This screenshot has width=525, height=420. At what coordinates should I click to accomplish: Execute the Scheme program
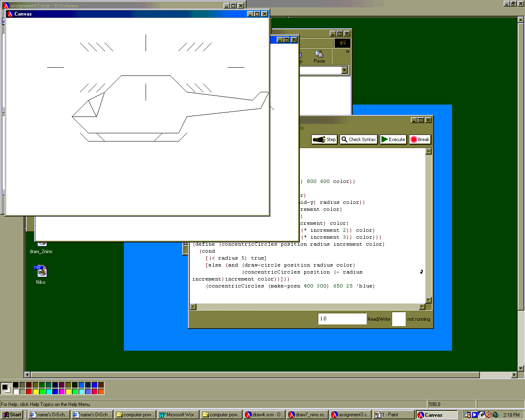393,139
